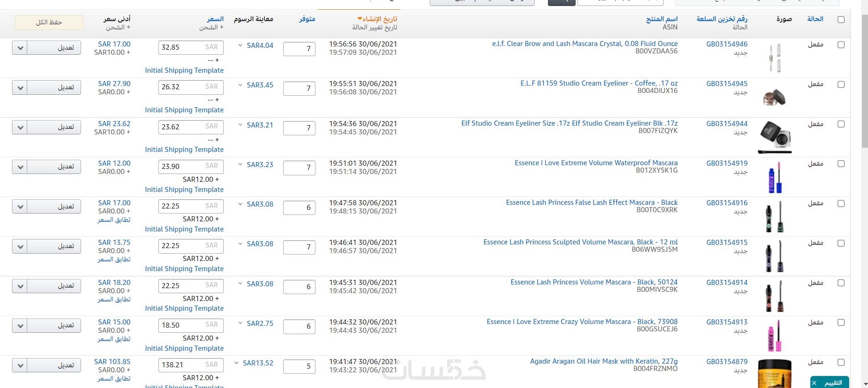The height and width of the screenshot is (388, 868).
Task: Click the price field showing 18.50
Action: click(191, 325)
